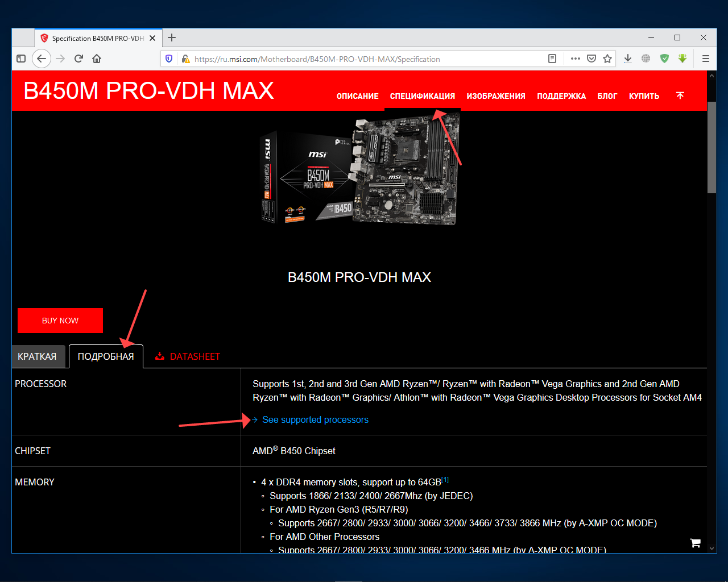
Task: Open the downloads panel
Action: coord(628,59)
